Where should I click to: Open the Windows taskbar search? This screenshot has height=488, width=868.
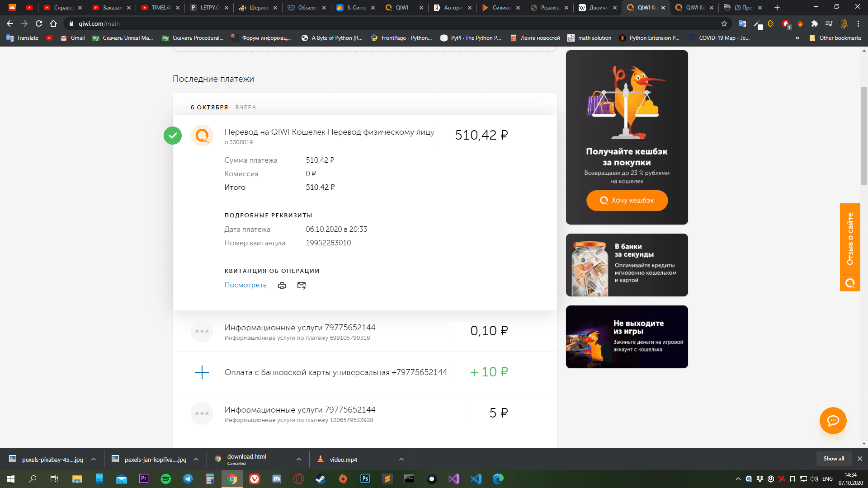click(x=33, y=479)
